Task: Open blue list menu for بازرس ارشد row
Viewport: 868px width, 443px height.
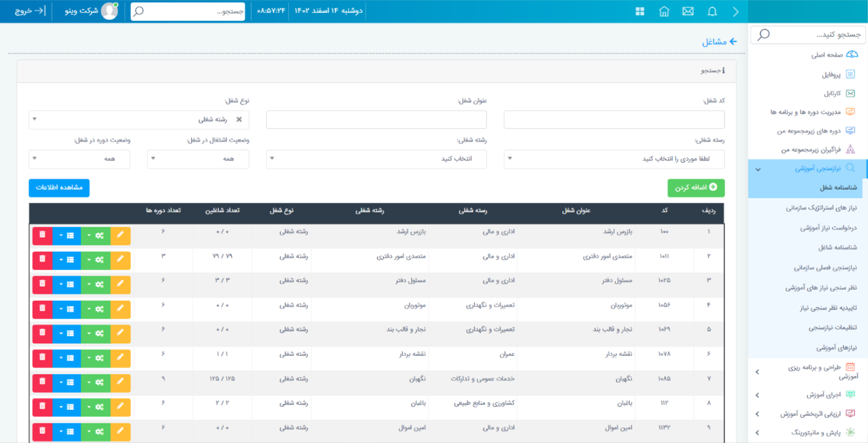Action: tap(66, 236)
